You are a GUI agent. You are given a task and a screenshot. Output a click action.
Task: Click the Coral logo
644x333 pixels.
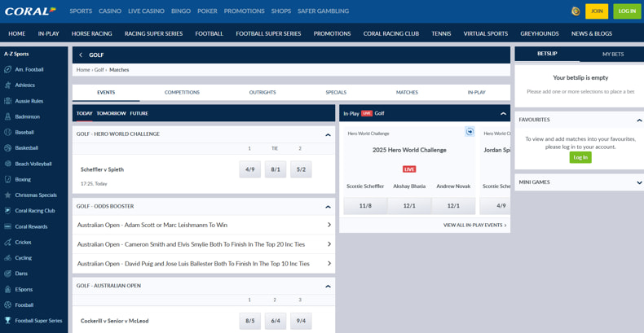(x=30, y=11)
